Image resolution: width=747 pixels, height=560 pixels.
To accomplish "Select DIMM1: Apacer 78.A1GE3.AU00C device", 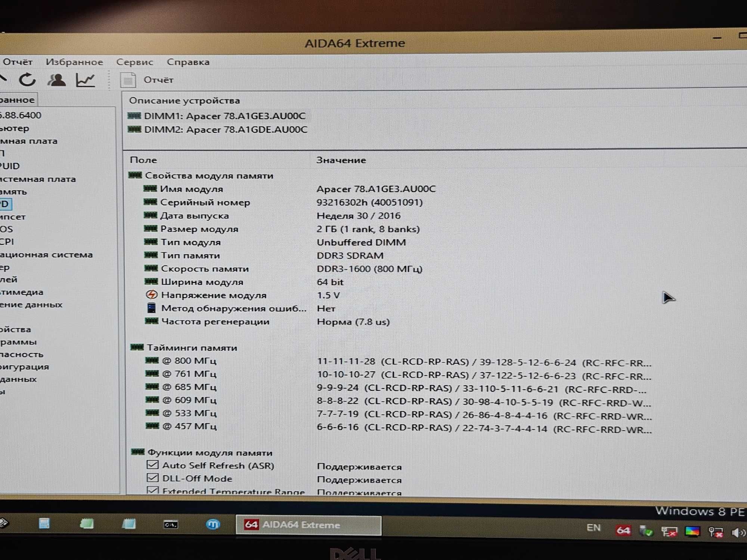I will point(217,116).
